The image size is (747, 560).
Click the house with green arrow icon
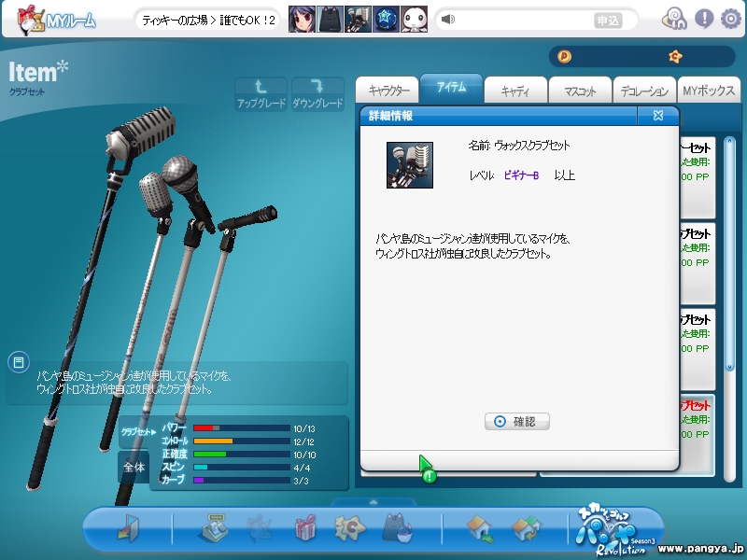point(481,528)
